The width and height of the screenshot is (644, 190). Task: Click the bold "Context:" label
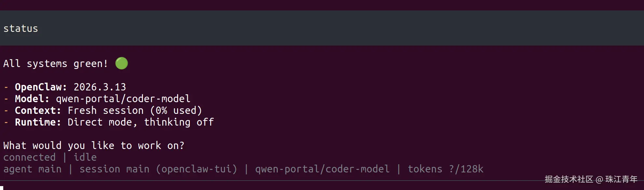tap(38, 111)
